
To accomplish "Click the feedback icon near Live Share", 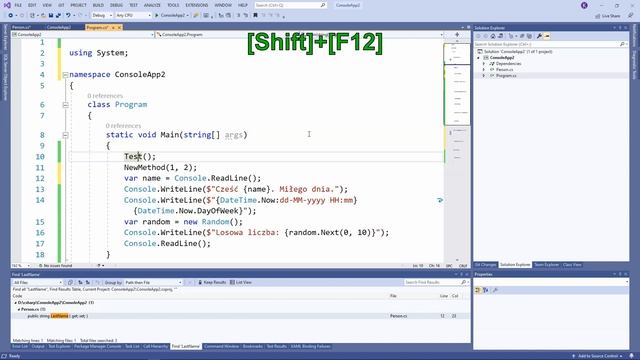I will click(x=631, y=16).
